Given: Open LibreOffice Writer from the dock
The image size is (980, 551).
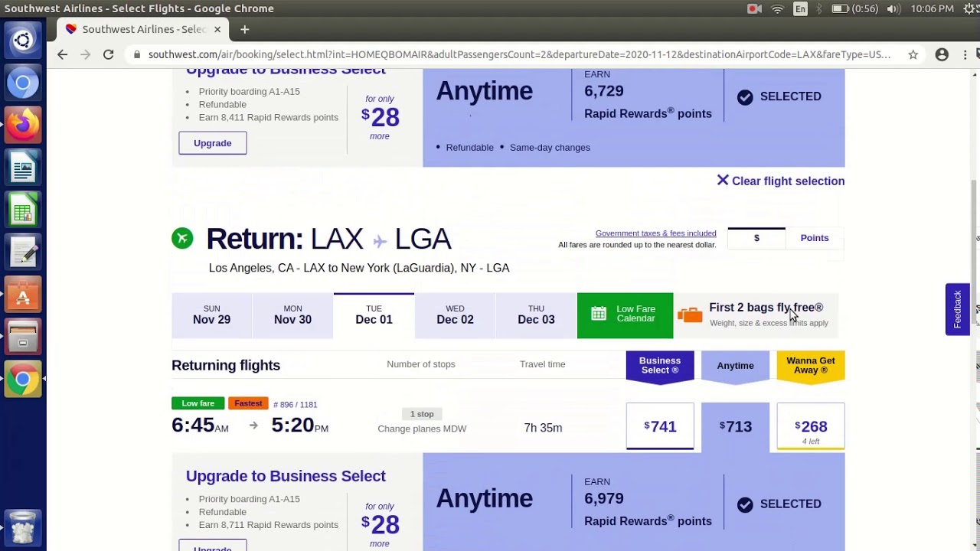Looking at the screenshot, I should click(x=23, y=168).
